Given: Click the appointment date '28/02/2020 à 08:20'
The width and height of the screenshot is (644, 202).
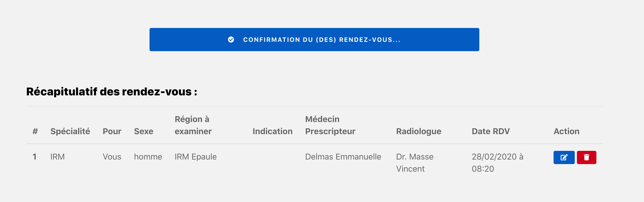Looking at the screenshot, I should (497, 163).
